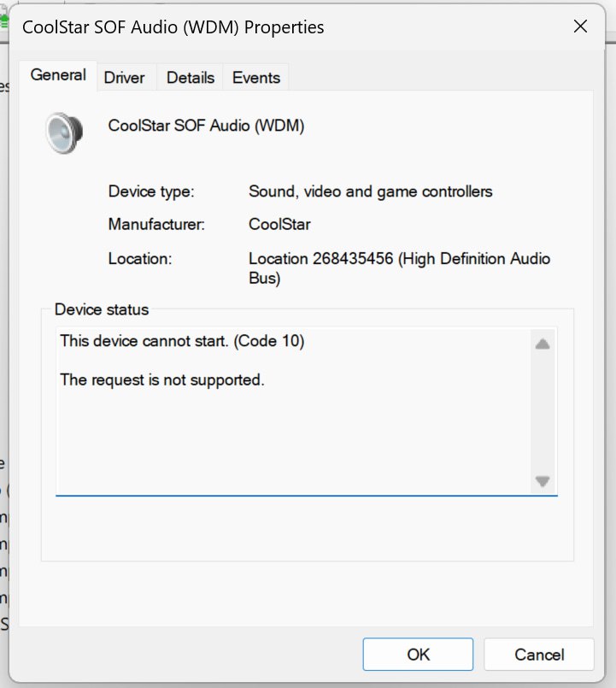Go to the General tab

click(x=58, y=75)
